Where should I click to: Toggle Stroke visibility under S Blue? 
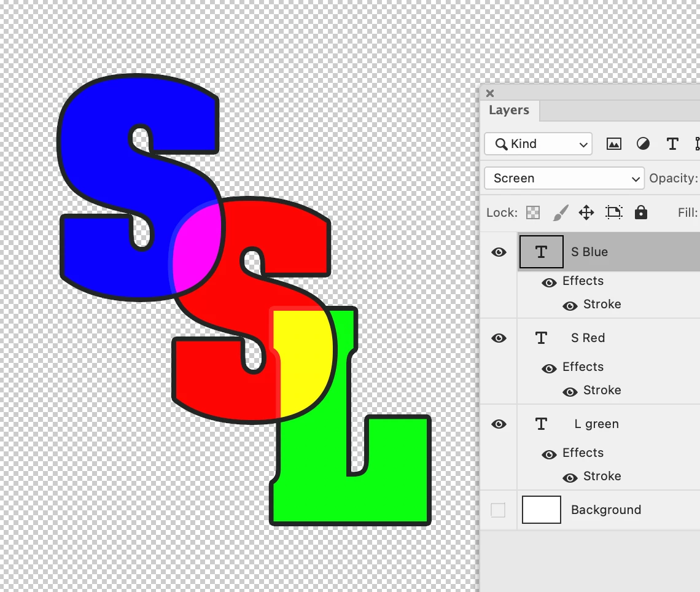tap(570, 306)
